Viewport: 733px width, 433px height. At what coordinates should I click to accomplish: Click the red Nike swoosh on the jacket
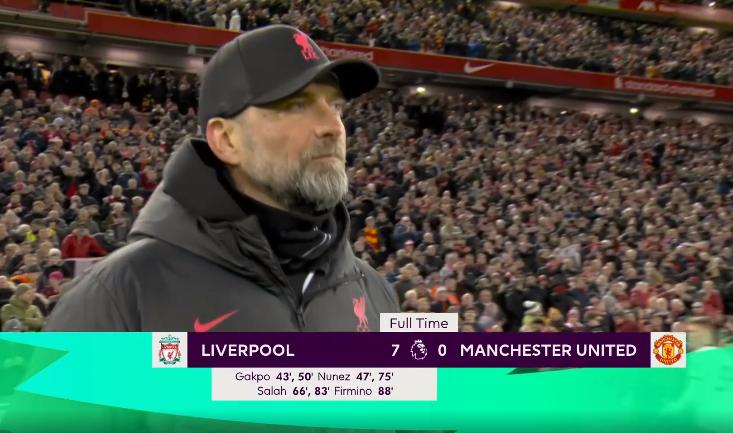coord(215,321)
